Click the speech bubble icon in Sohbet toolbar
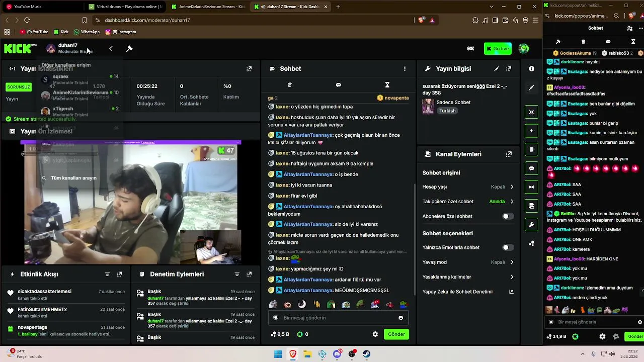 pos(339,85)
